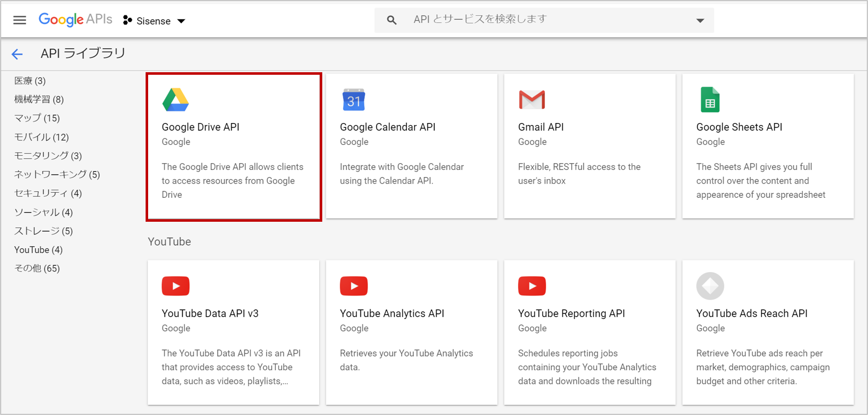Select the ソーシャル (4) category

tap(44, 212)
